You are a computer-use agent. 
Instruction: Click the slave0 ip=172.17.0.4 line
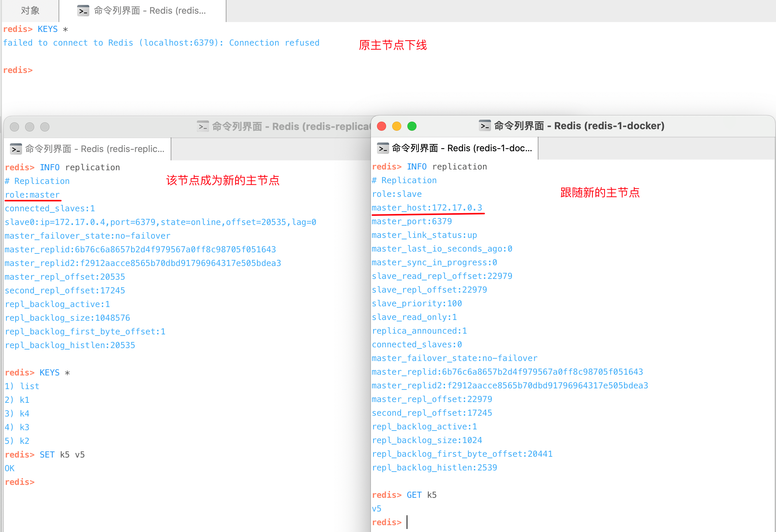coord(160,222)
